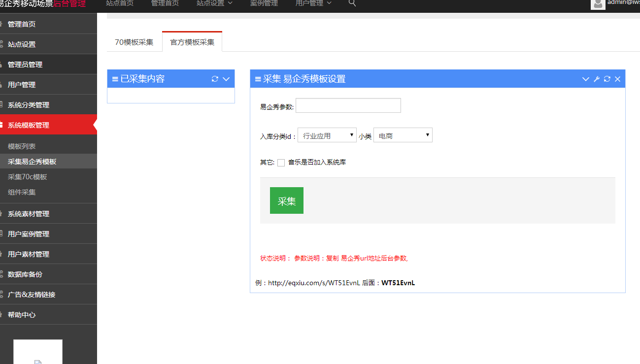Viewport: 640px width, 364px height.
Task: Open settings with the wrench icon
Action: click(x=596, y=79)
